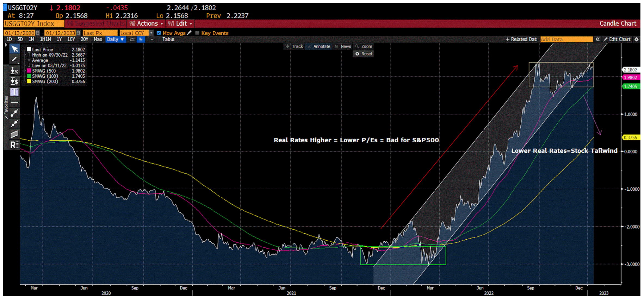Viewport: 644px width, 299px height.
Task: Open chart settings gear icon
Action: 636,39
